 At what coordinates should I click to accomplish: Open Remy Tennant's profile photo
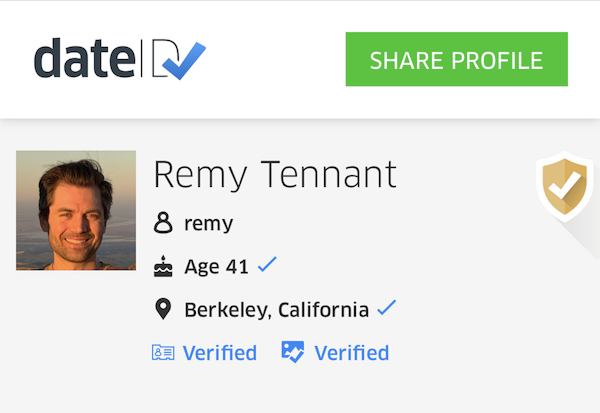point(76,210)
